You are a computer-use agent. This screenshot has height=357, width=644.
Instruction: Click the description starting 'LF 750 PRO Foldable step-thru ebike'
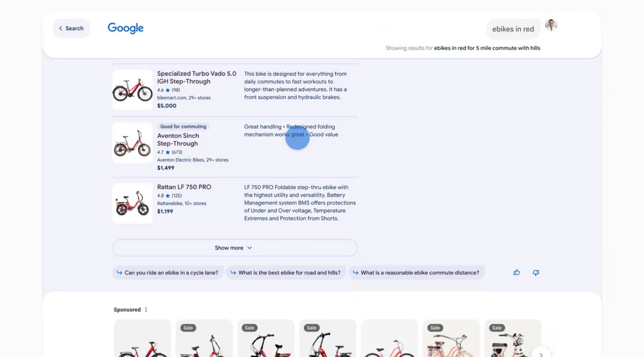[x=300, y=203]
